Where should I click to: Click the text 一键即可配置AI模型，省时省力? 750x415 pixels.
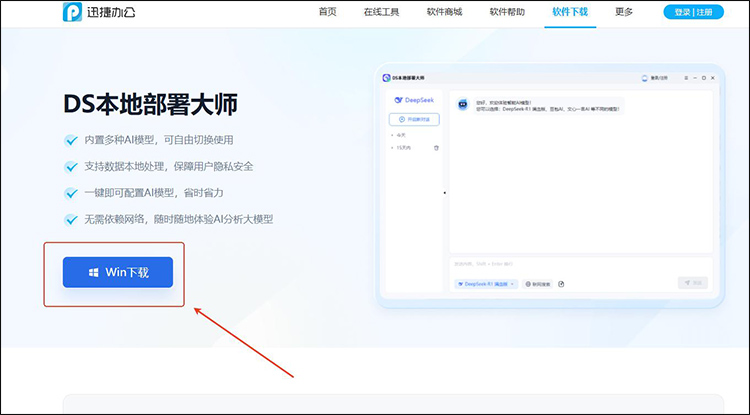point(154,193)
